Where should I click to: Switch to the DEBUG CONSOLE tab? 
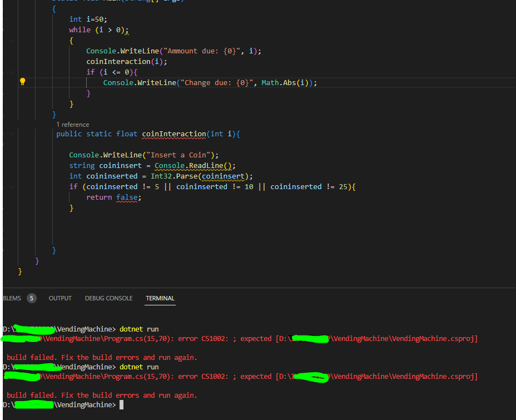108,298
